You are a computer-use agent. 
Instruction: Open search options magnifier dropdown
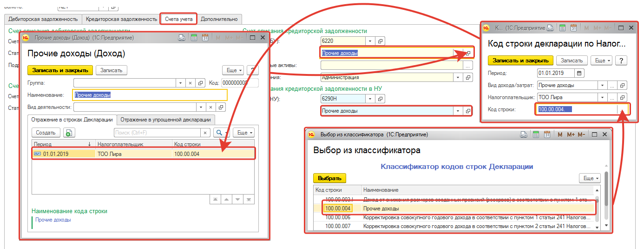pyautogui.click(x=222, y=133)
